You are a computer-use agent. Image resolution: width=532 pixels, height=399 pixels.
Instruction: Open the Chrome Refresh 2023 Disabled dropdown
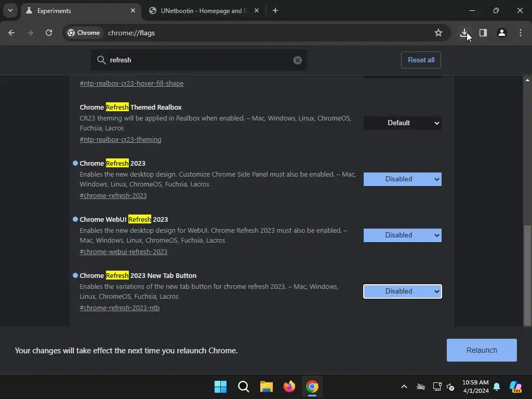pos(403,179)
